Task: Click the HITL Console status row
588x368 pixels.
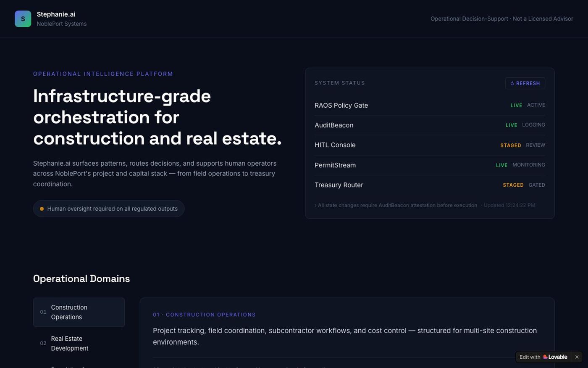Action: coord(430,145)
